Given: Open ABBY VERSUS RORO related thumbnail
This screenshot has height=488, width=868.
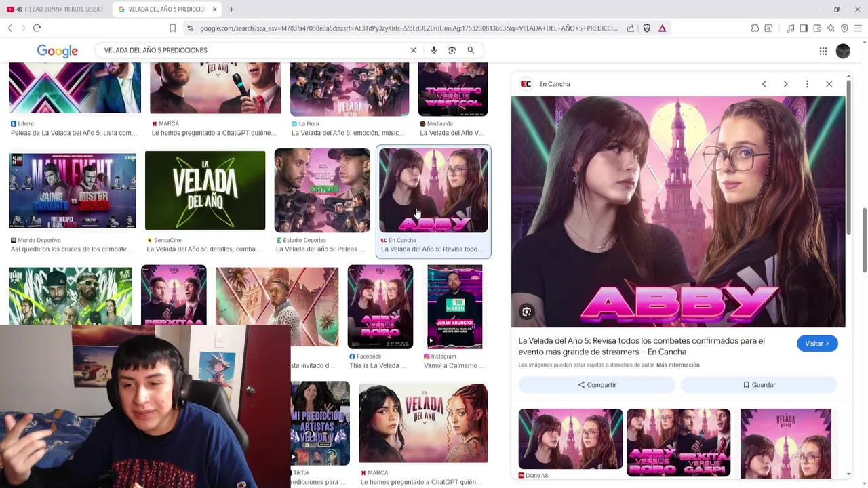Looking at the screenshot, I should click(x=678, y=443).
